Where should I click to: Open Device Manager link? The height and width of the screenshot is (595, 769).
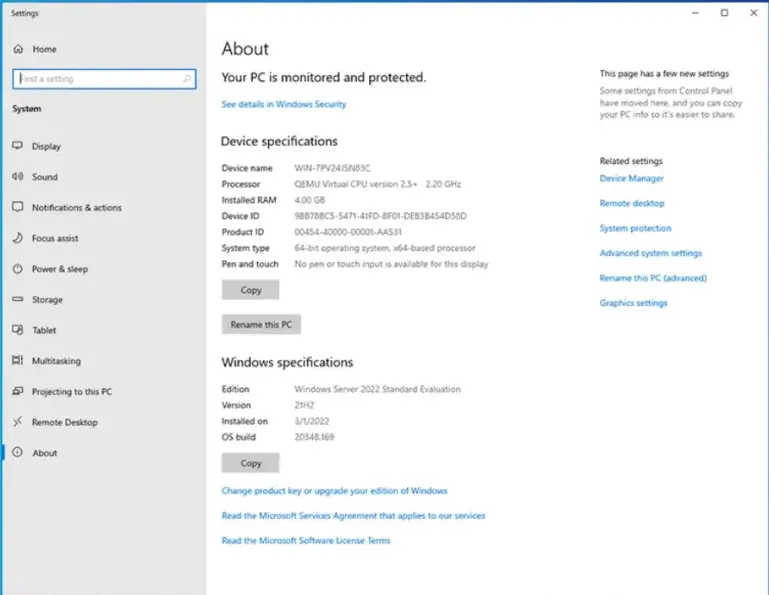(x=632, y=178)
